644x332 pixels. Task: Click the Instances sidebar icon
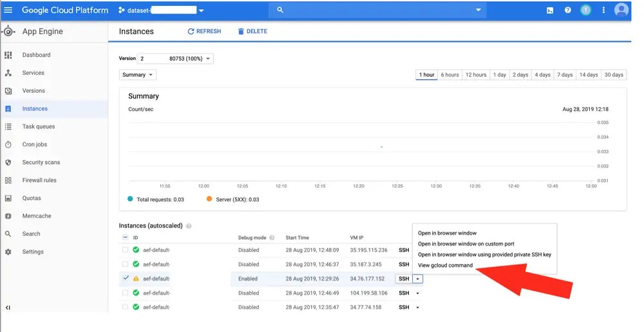8,109
